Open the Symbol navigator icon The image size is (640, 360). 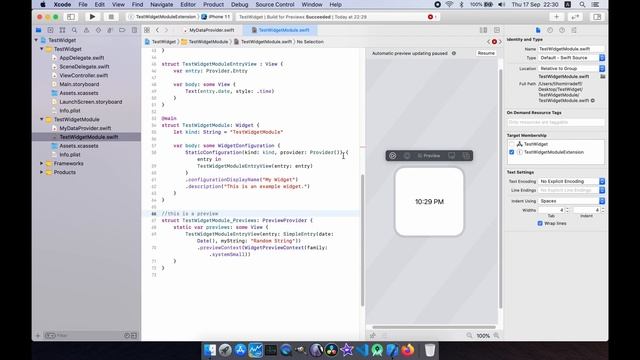[x=62, y=30]
